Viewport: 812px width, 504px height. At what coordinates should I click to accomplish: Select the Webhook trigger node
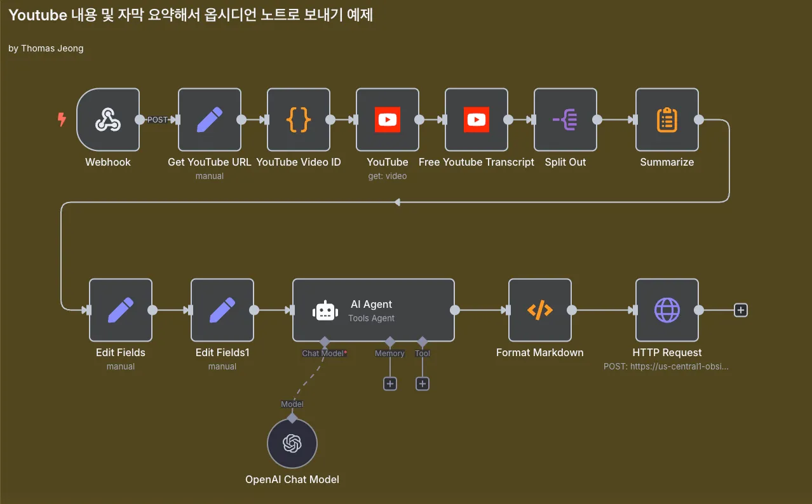point(107,119)
